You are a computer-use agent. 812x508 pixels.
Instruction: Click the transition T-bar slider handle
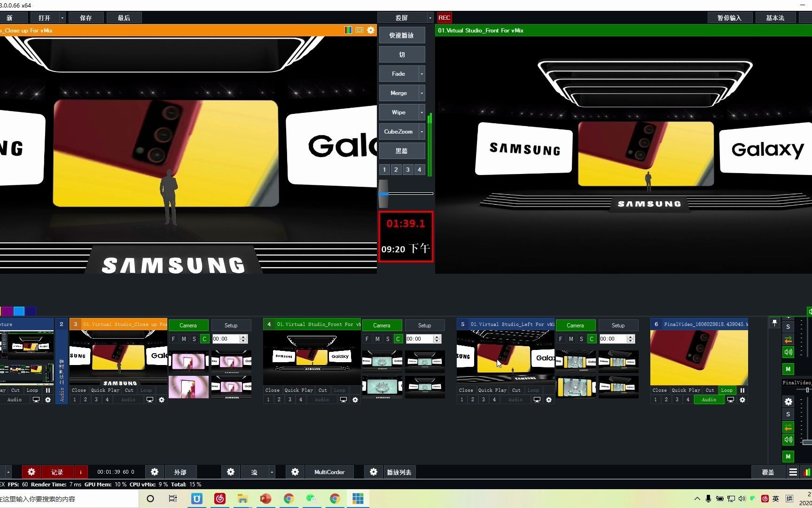[383, 193]
